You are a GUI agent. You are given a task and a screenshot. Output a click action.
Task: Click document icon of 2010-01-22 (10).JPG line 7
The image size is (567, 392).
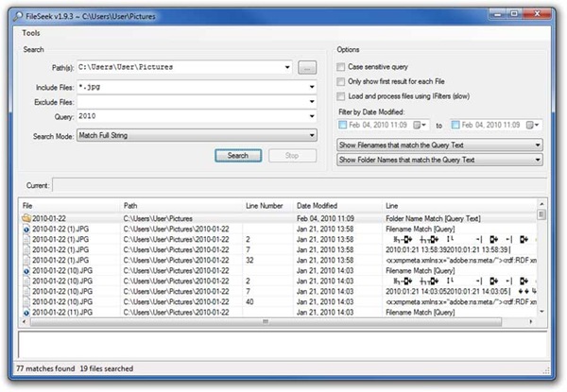click(x=26, y=292)
